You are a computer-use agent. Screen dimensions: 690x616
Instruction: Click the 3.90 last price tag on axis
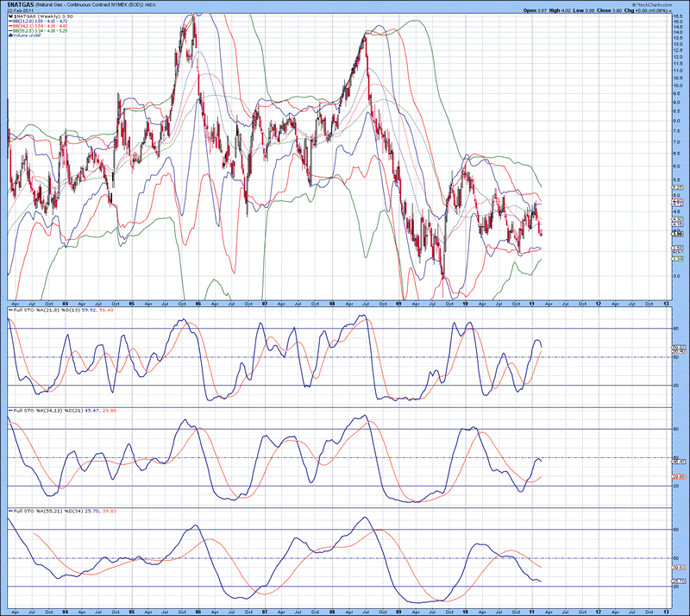pyautogui.click(x=677, y=234)
